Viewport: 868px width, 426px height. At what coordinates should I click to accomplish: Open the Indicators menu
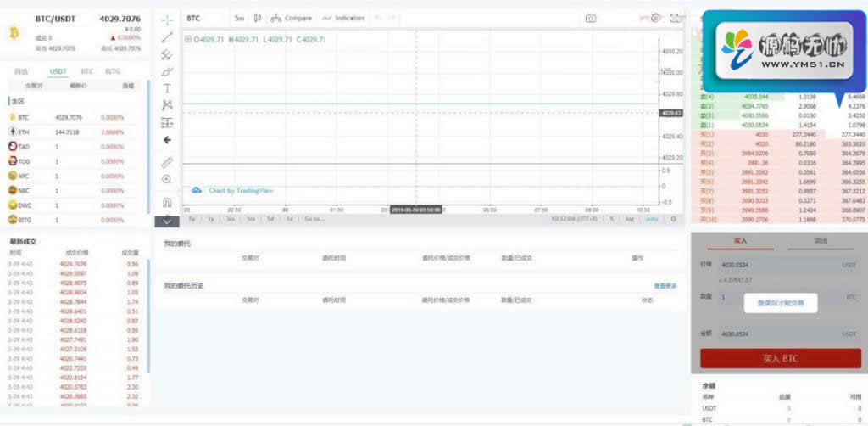click(x=343, y=18)
